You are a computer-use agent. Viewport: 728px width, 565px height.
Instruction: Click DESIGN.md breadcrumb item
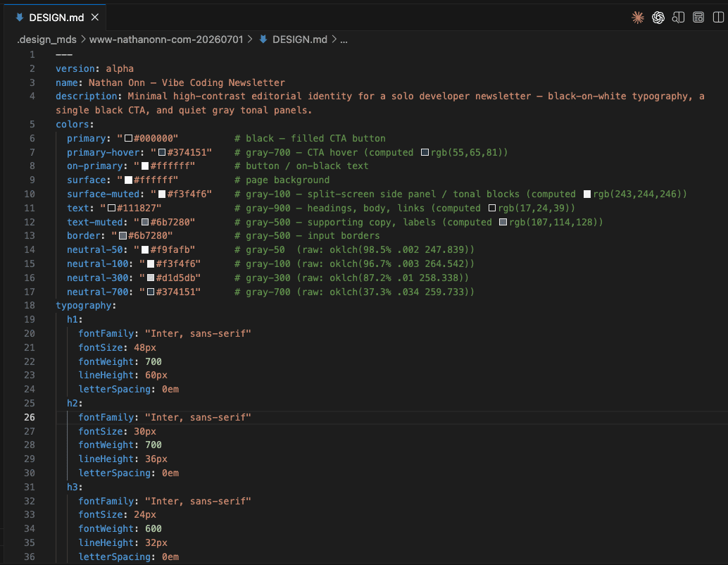pos(299,39)
